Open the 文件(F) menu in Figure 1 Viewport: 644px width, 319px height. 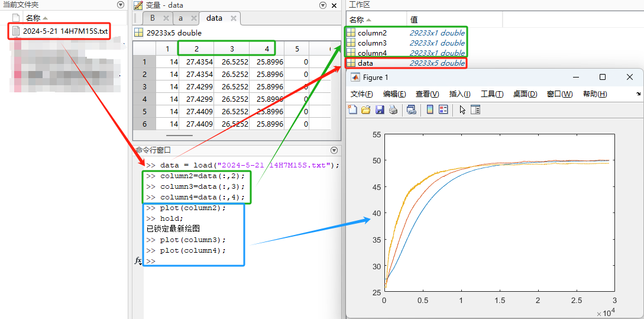coord(361,94)
